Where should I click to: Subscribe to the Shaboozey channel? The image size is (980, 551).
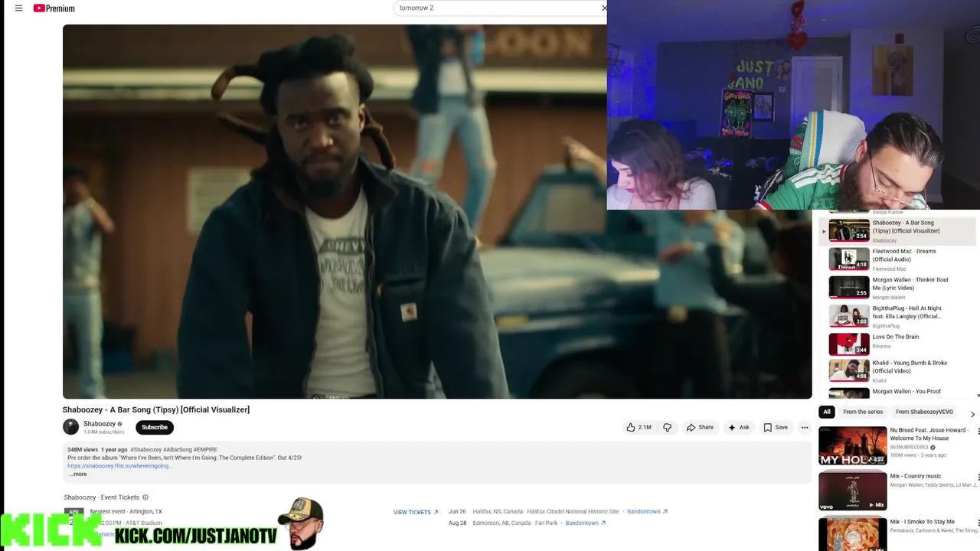coord(155,427)
